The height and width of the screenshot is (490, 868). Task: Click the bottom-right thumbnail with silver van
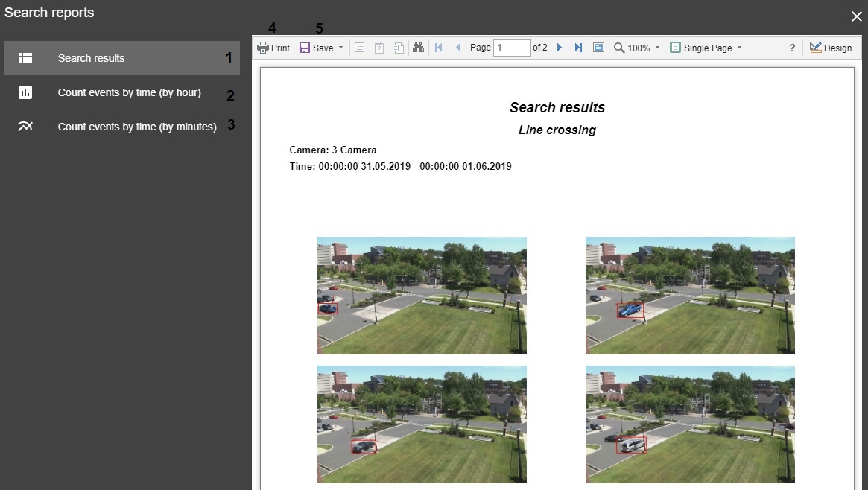pyautogui.click(x=690, y=424)
